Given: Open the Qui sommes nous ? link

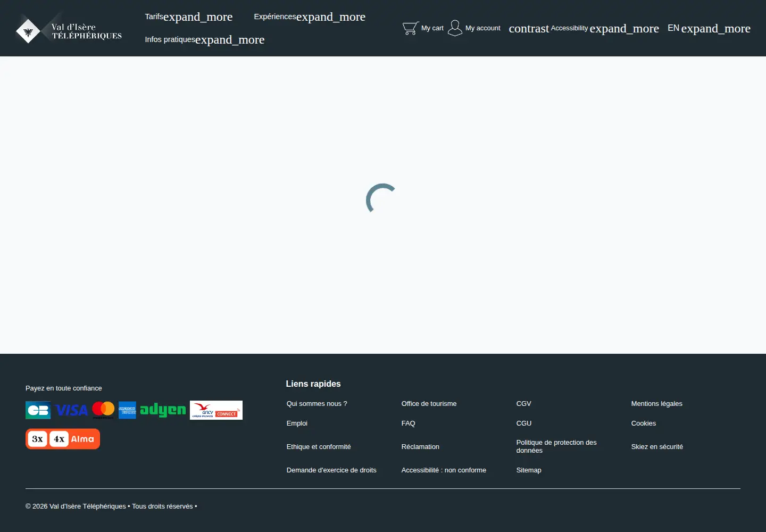Looking at the screenshot, I should (317, 404).
